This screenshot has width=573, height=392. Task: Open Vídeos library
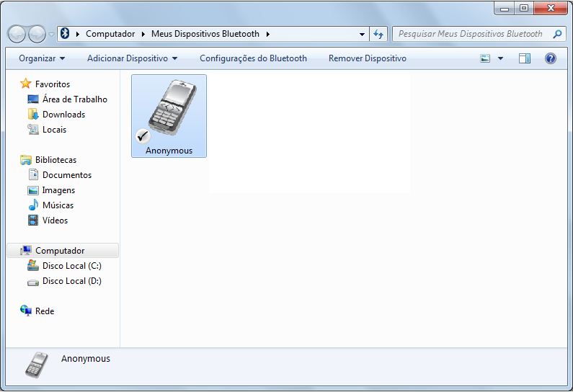click(x=55, y=220)
